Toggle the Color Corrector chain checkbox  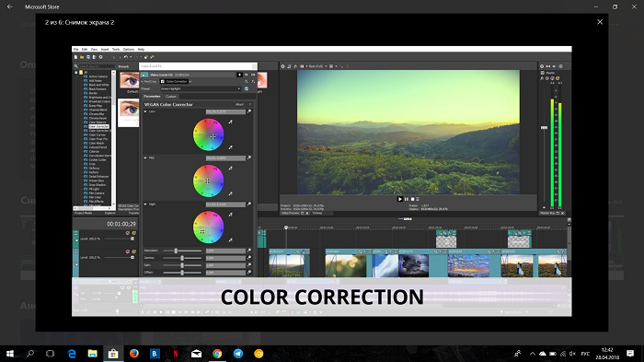(x=163, y=81)
